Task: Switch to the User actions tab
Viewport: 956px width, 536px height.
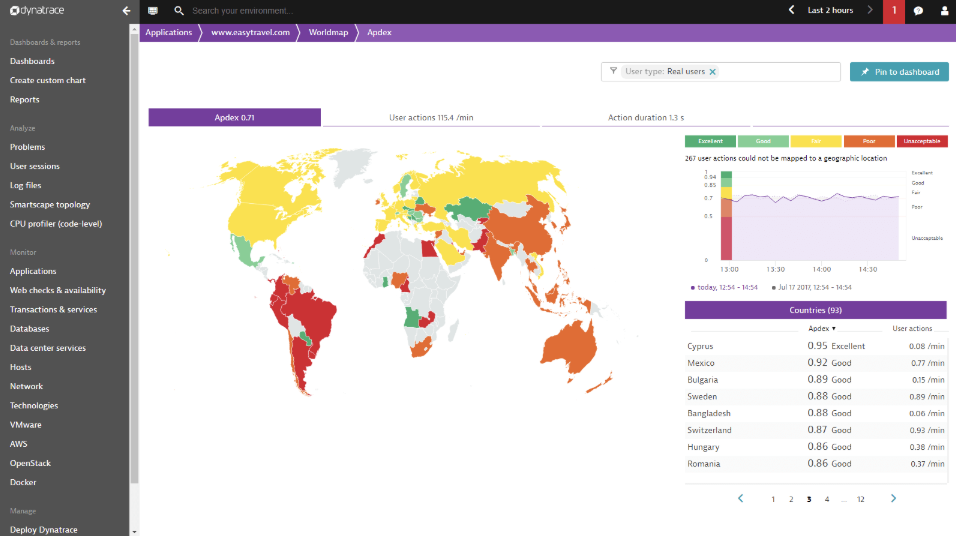Action: tap(431, 118)
